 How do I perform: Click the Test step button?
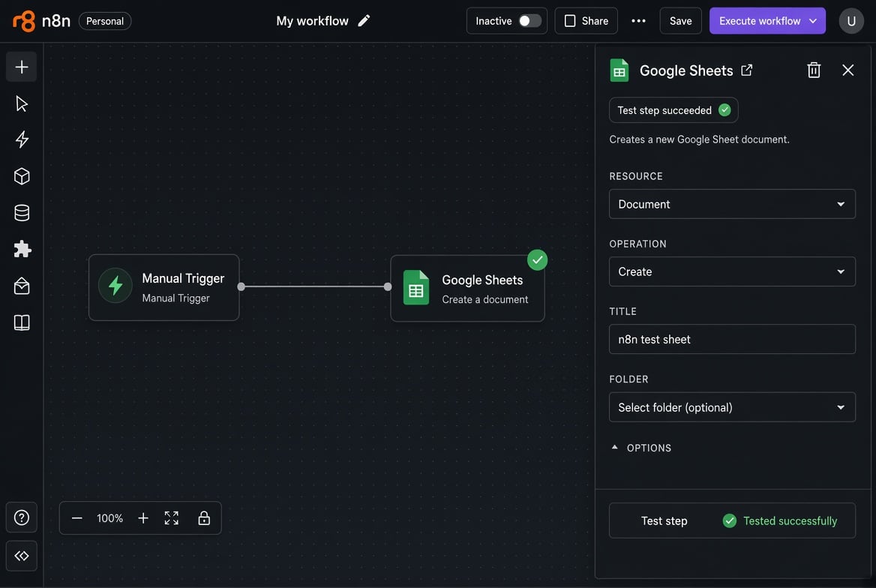pos(664,520)
